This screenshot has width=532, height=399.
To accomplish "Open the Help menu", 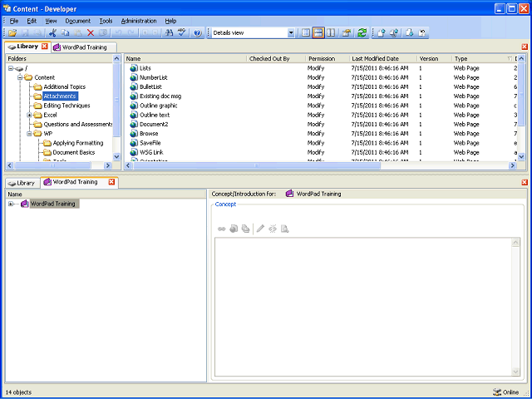I will tap(170, 21).
